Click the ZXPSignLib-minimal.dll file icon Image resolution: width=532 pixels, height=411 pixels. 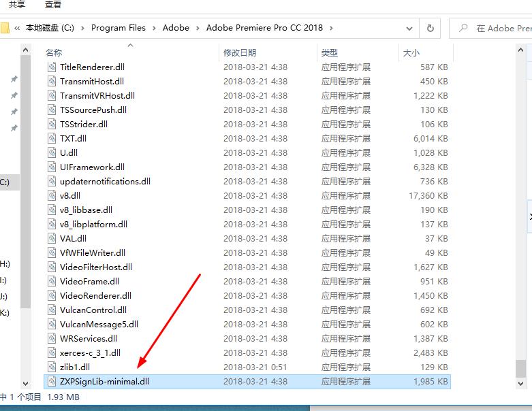click(52, 381)
